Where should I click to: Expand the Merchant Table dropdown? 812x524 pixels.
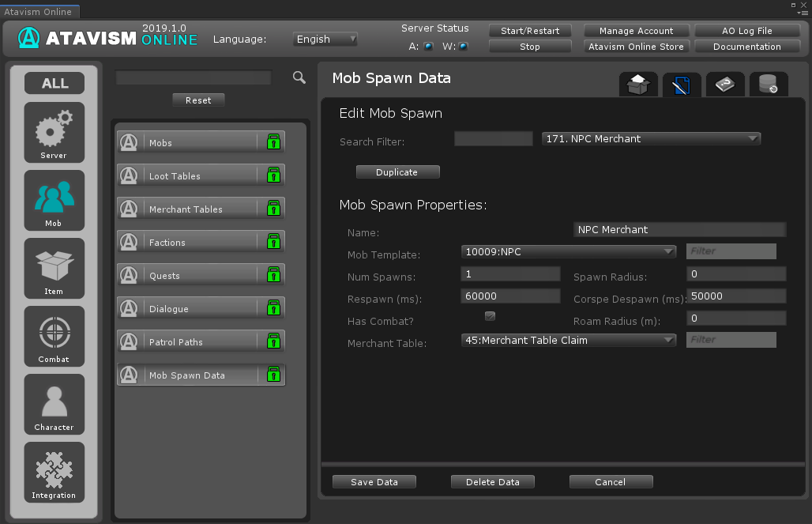[x=568, y=341]
